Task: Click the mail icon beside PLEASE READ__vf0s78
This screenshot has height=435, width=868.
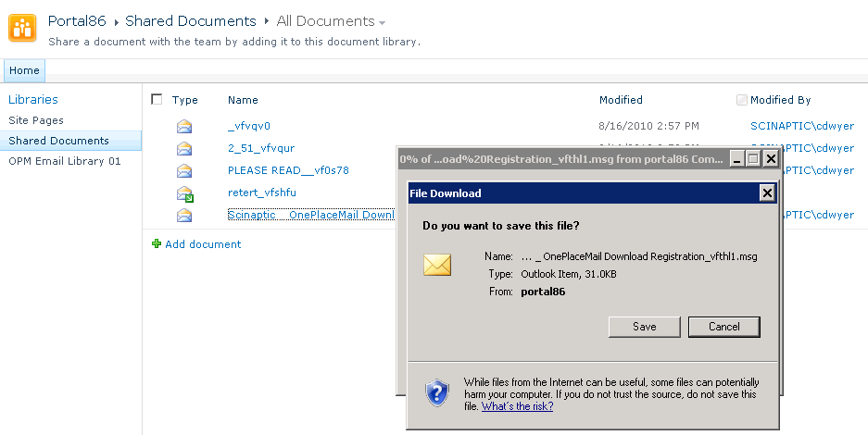Action: pyautogui.click(x=184, y=171)
